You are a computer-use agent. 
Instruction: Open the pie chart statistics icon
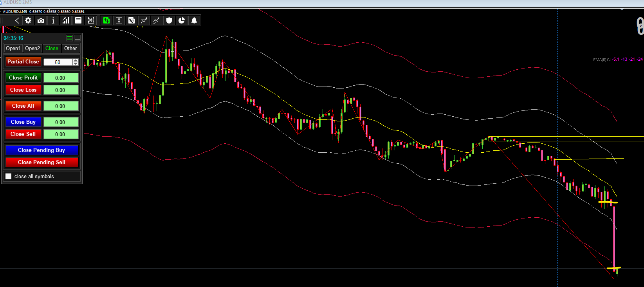182,20
